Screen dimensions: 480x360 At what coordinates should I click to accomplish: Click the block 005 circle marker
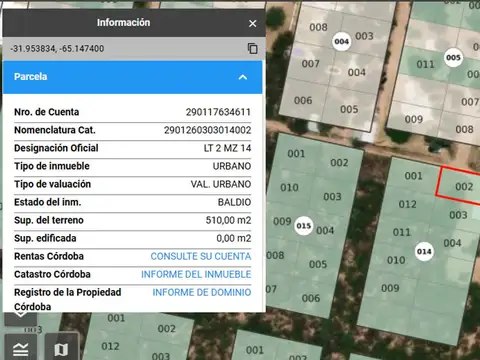[x=453, y=58]
